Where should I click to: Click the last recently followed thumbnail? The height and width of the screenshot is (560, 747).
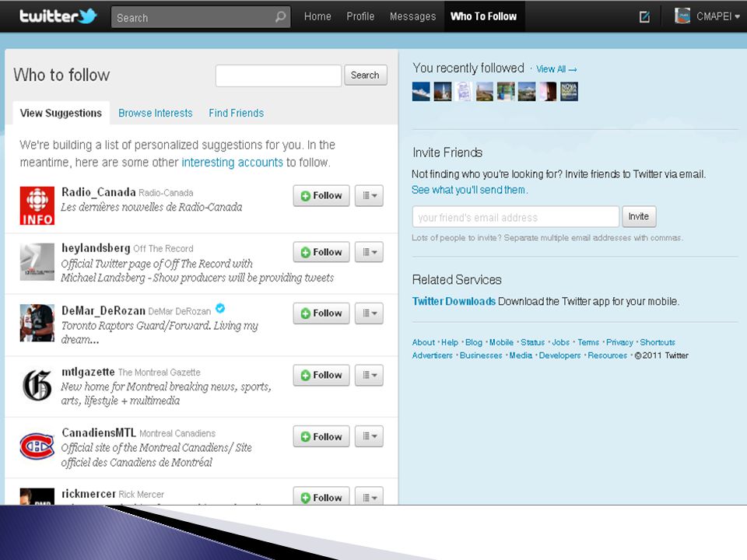570,92
